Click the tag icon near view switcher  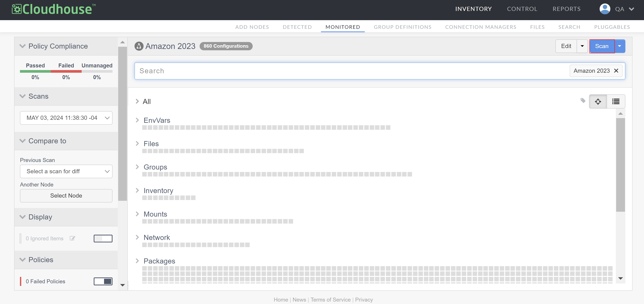coord(583,101)
